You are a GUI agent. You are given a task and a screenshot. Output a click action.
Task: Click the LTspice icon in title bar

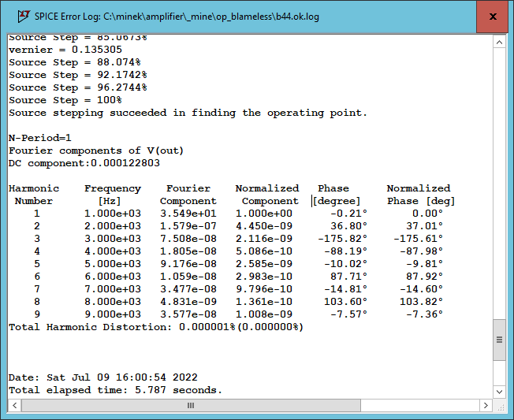pyautogui.click(x=24, y=16)
